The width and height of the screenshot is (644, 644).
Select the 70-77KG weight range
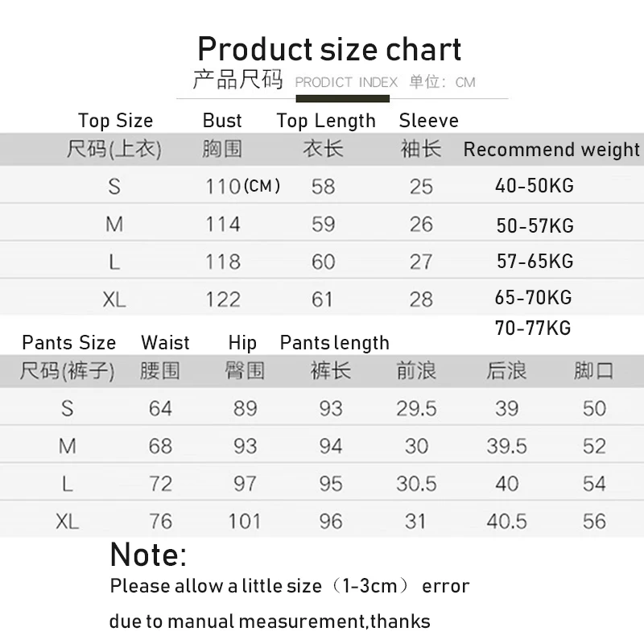(x=535, y=328)
